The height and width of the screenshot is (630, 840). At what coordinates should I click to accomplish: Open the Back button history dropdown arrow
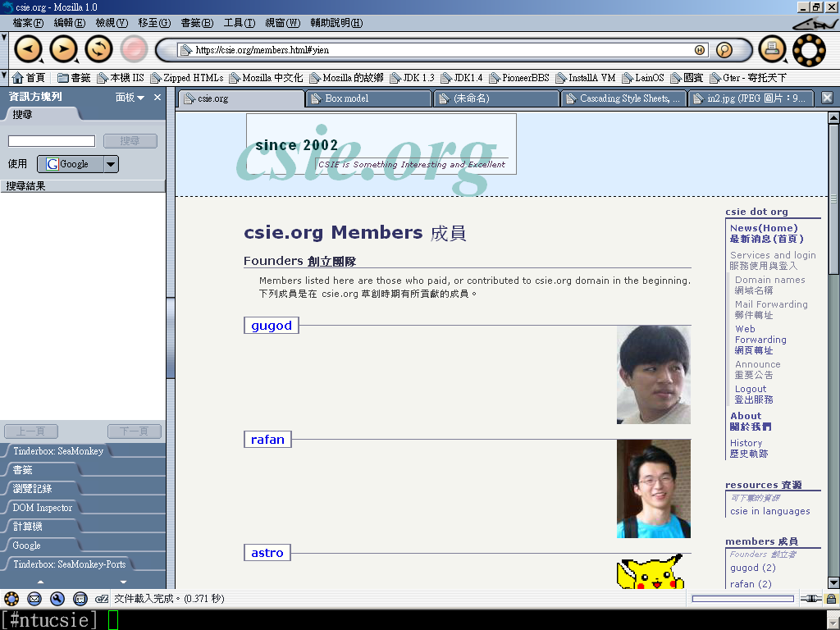[41, 61]
